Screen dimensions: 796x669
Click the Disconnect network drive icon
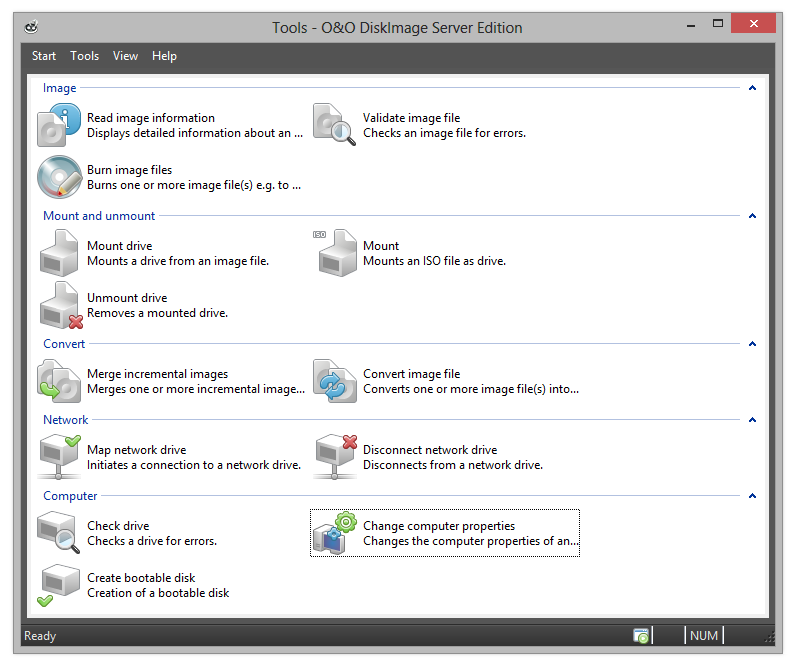[x=336, y=457]
